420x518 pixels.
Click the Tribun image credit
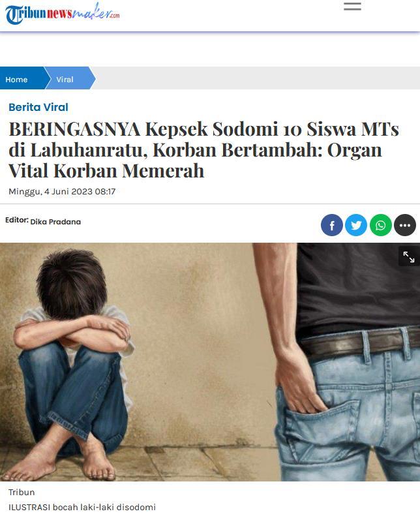coord(22,492)
